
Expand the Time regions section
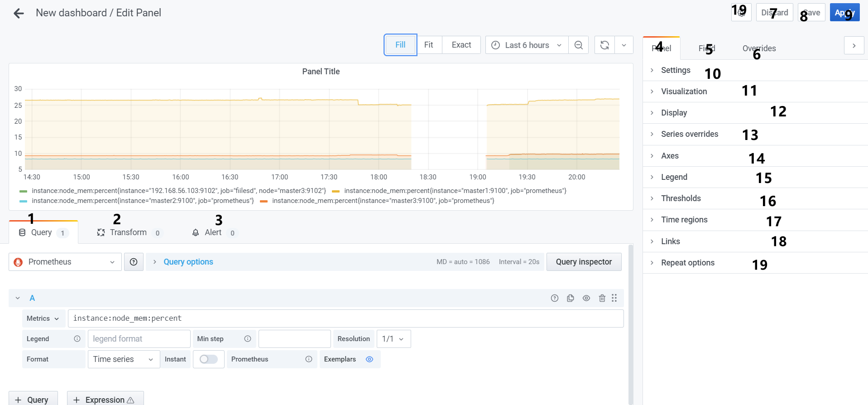pyautogui.click(x=755, y=220)
